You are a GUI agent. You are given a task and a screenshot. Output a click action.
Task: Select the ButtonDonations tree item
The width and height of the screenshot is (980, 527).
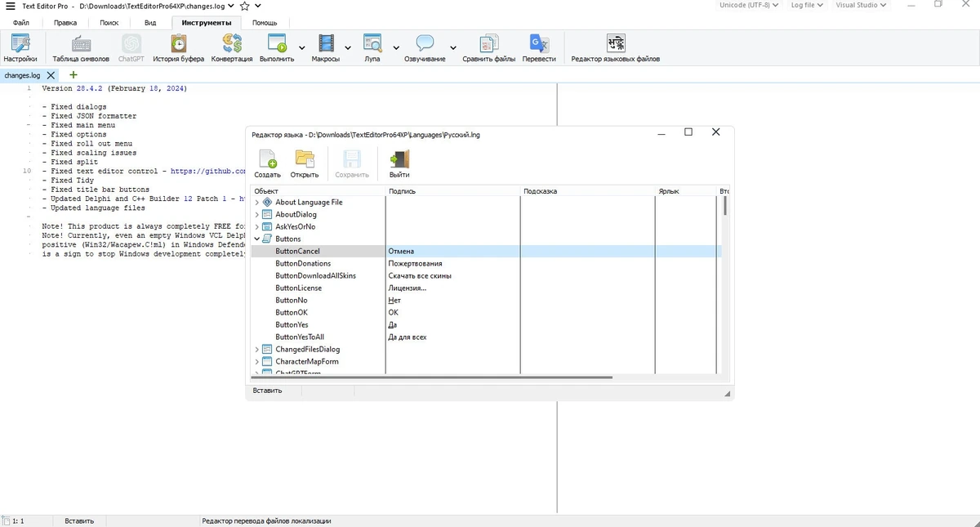point(303,264)
